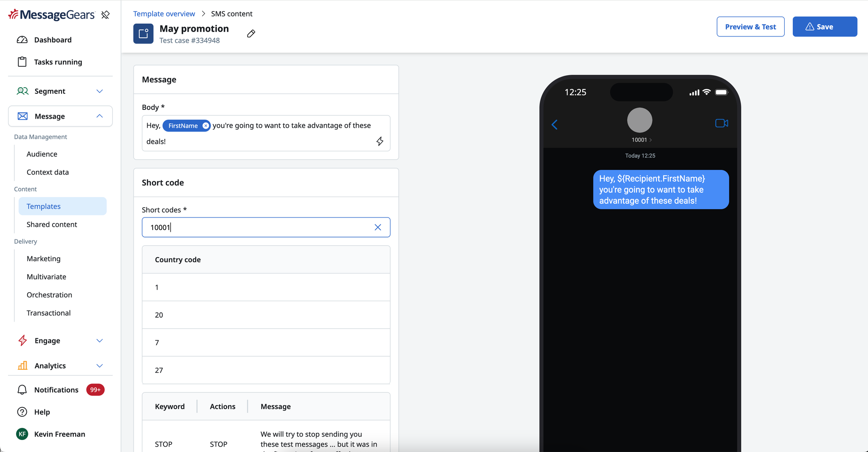The height and width of the screenshot is (452, 868).
Task: Click the Preview & Test button
Action: (750, 27)
